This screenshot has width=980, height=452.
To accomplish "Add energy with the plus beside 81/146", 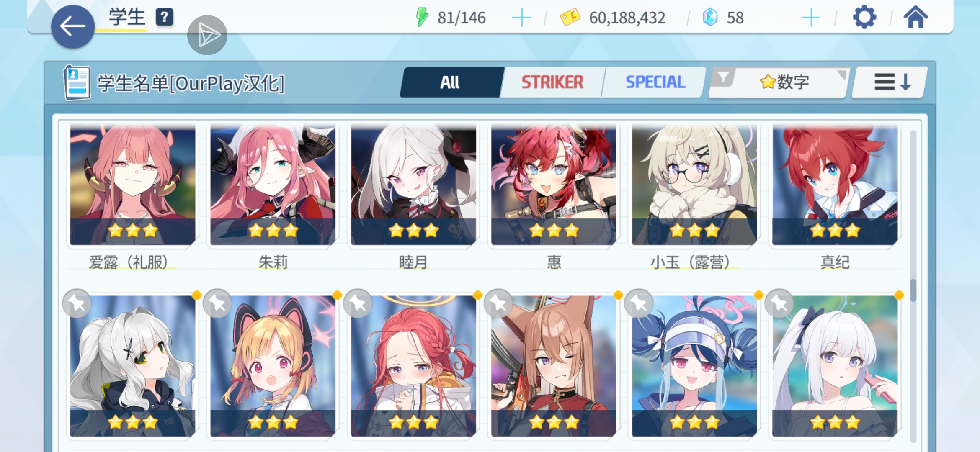I will (521, 18).
